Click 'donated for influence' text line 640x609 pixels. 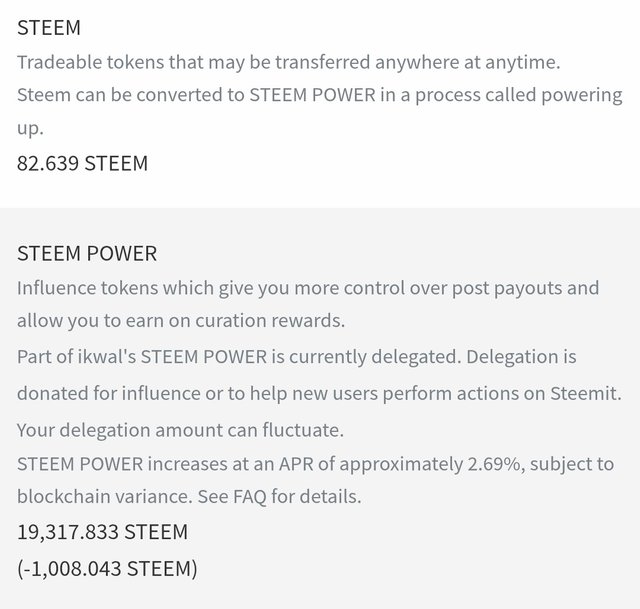[x=319, y=394]
